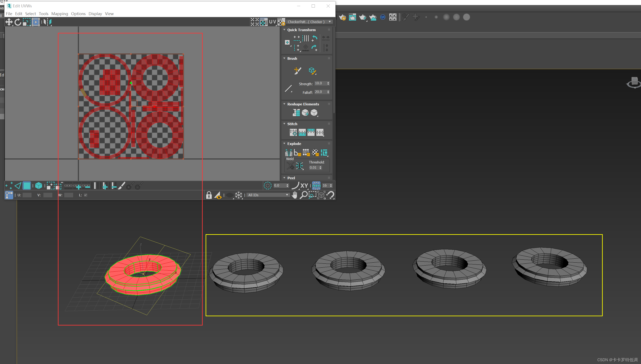641x364 pixels.
Task: Select Polygon sub-object mode
Action: pyautogui.click(x=27, y=186)
